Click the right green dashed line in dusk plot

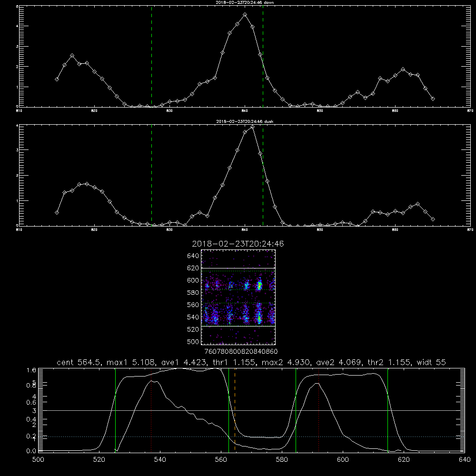point(263,175)
